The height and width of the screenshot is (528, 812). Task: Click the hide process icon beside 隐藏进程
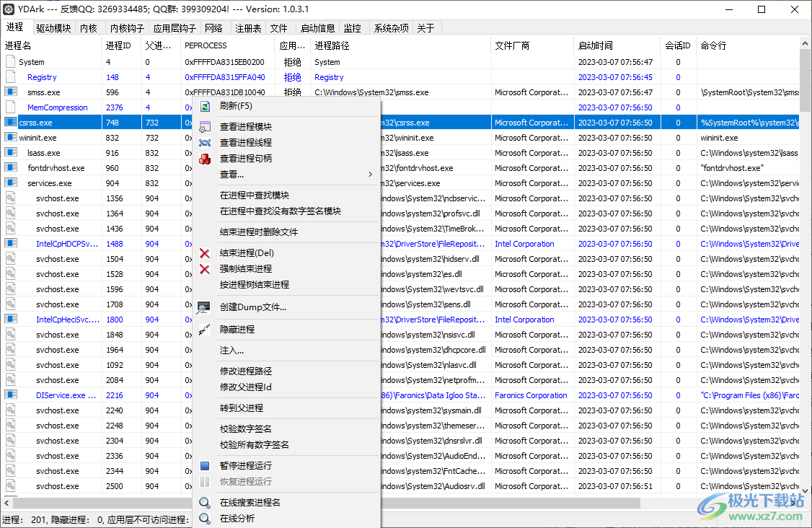(205, 329)
